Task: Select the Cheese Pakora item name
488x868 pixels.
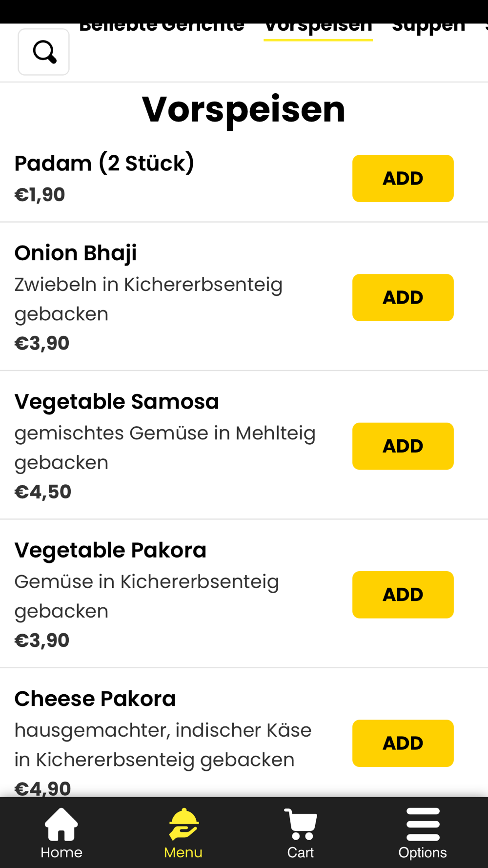Action: pyautogui.click(x=95, y=699)
